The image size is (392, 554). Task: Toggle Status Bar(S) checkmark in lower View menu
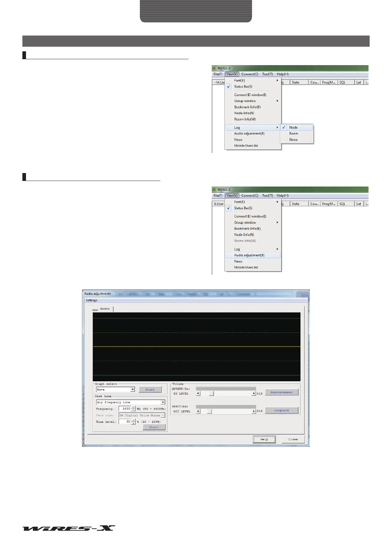click(228, 208)
